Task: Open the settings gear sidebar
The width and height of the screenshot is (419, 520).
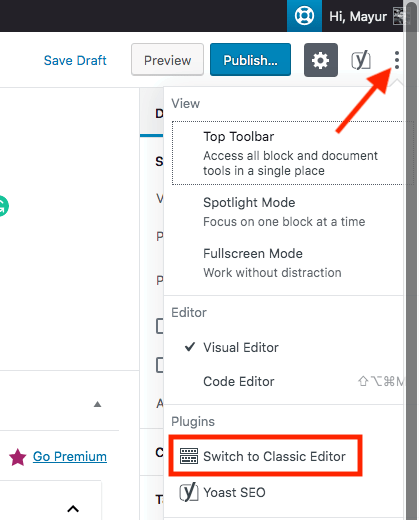Action: click(x=321, y=60)
